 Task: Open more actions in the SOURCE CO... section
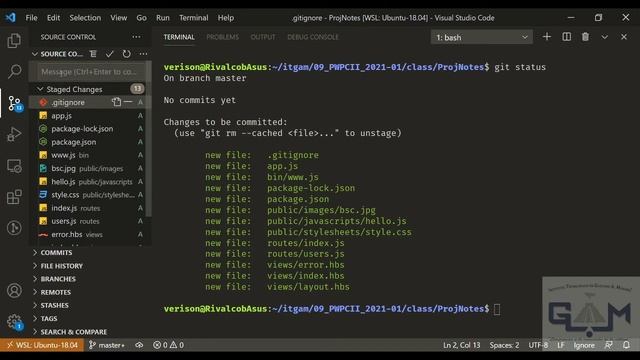[x=143, y=54]
